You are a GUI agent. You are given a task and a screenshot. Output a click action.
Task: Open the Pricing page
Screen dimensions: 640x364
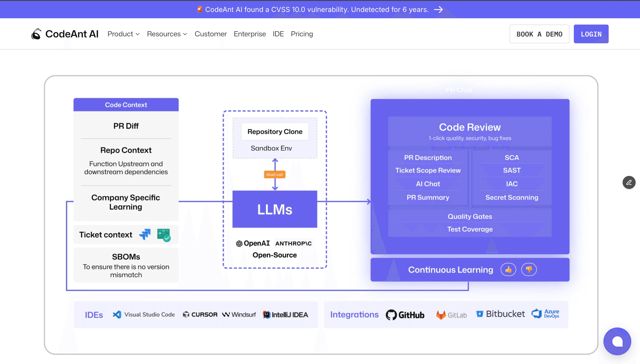click(302, 34)
